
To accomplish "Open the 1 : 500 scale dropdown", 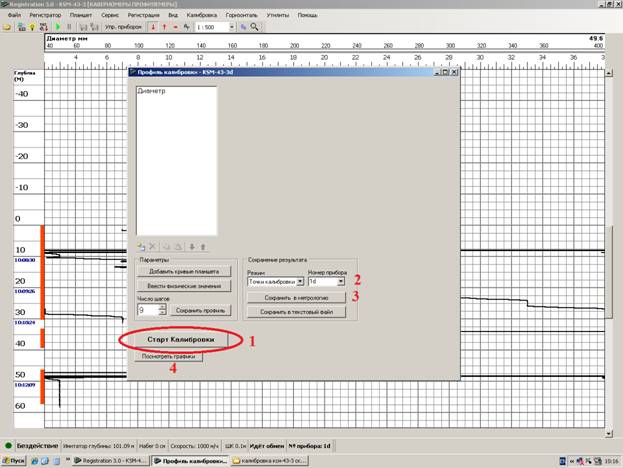I will pyautogui.click(x=232, y=27).
